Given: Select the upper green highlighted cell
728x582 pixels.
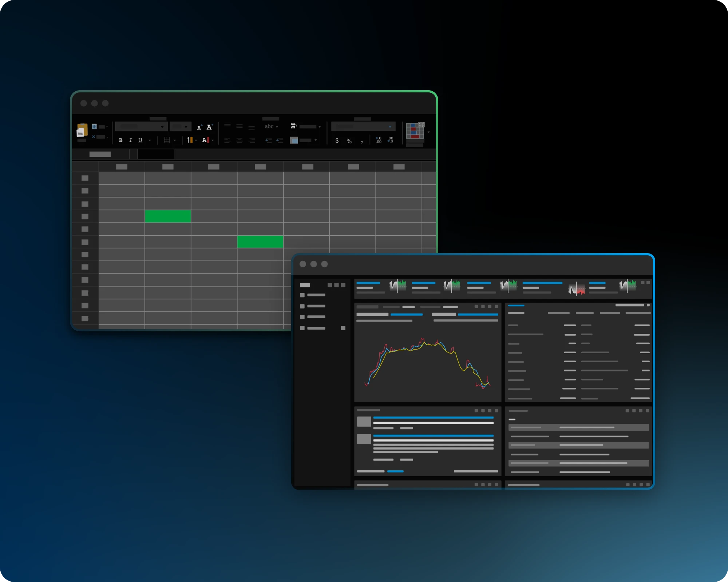Looking at the screenshot, I should (x=168, y=216).
